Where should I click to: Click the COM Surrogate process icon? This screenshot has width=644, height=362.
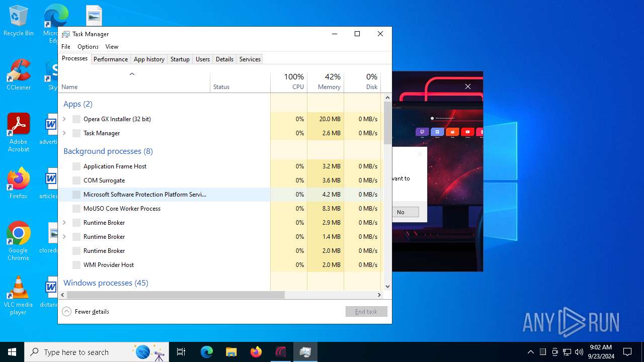tap(76, 180)
